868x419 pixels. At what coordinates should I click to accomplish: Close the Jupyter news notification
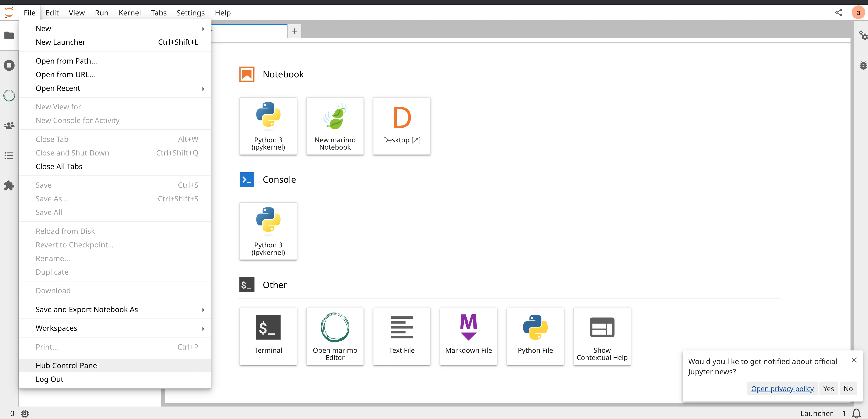854,360
